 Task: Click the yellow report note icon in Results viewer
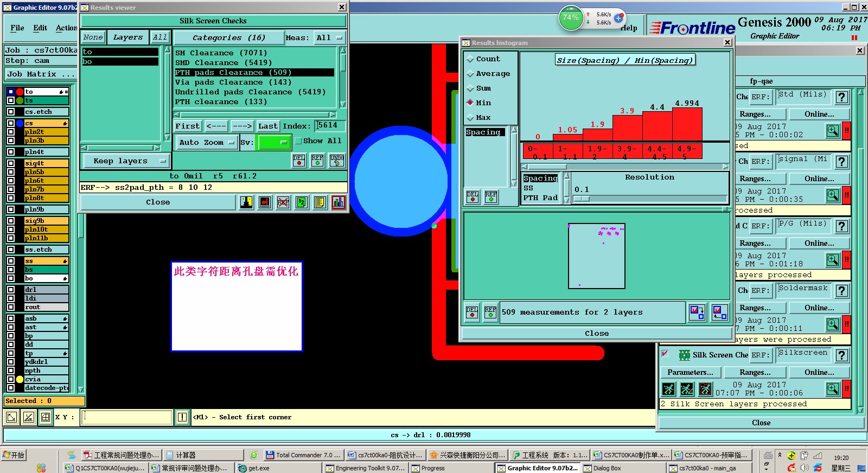(x=320, y=202)
